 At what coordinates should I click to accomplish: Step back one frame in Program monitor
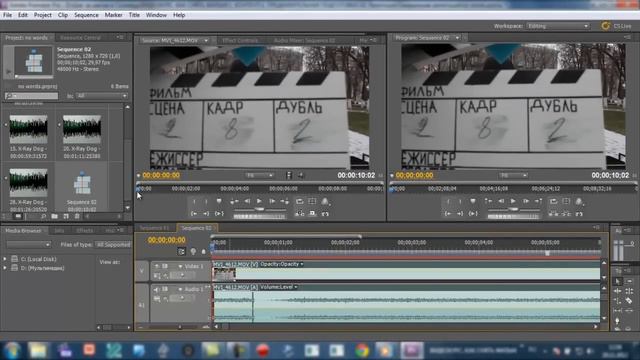[501, 201]
